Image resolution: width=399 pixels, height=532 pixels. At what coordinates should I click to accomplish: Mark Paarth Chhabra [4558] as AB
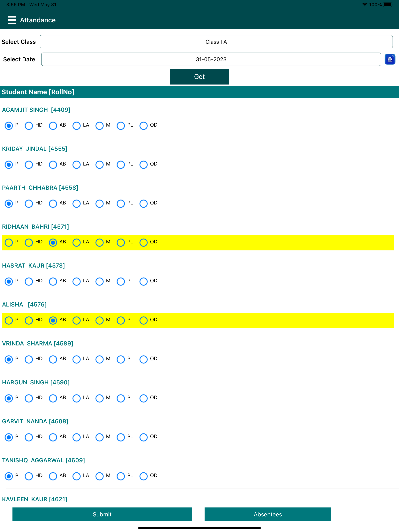[53, 203]
